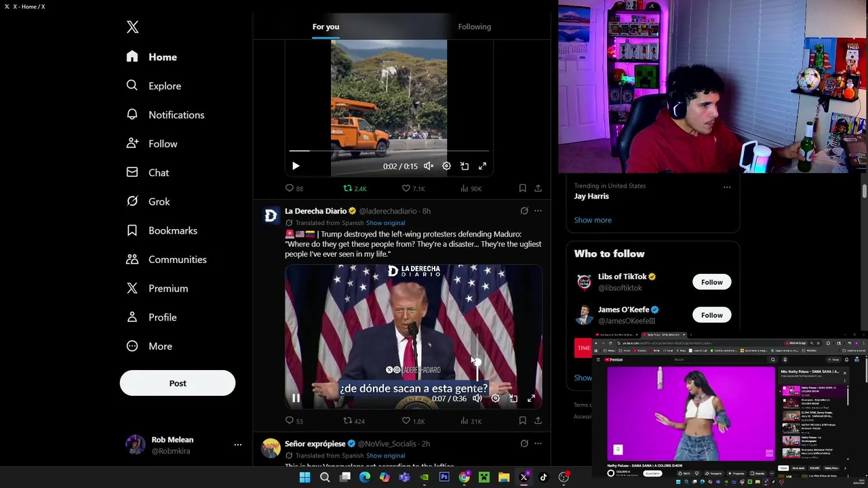
Task: Click the X logo in sidebar
Action: 132,27
